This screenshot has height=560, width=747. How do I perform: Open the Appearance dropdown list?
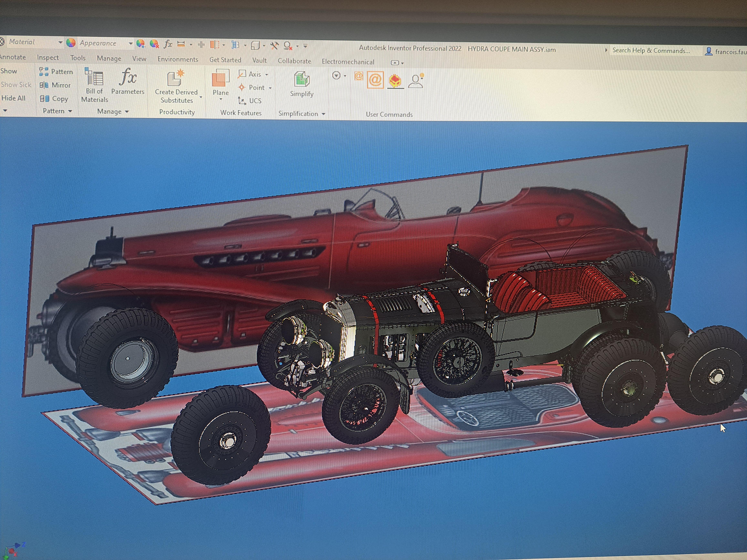[x=130, y=44]
